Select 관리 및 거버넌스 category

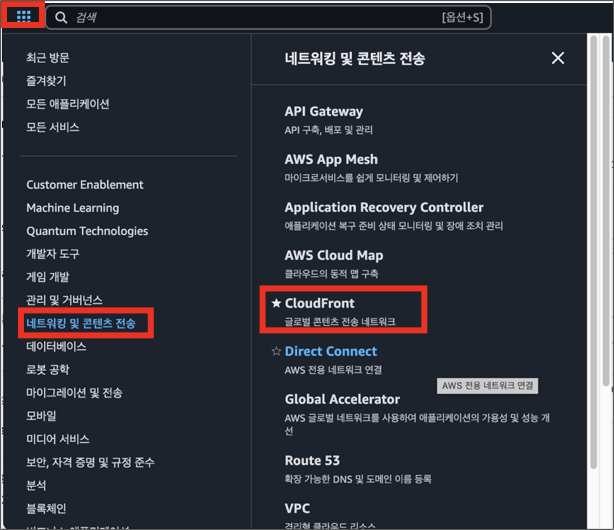[64, 300]
